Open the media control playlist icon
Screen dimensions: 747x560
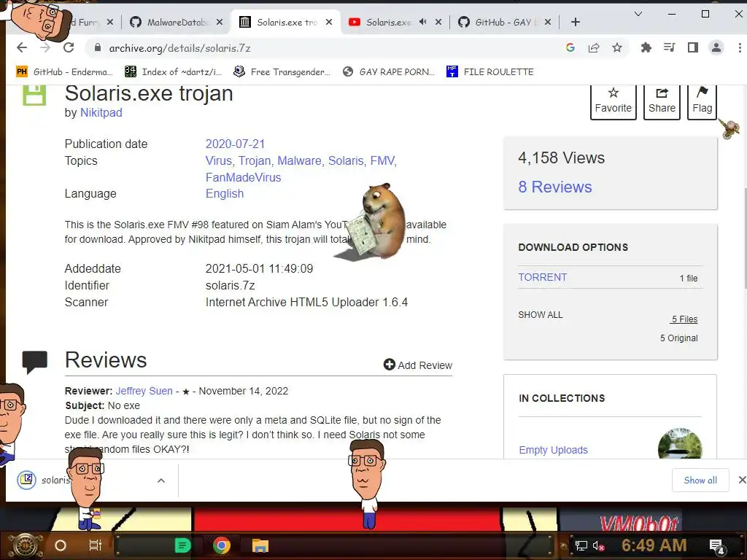670,47
